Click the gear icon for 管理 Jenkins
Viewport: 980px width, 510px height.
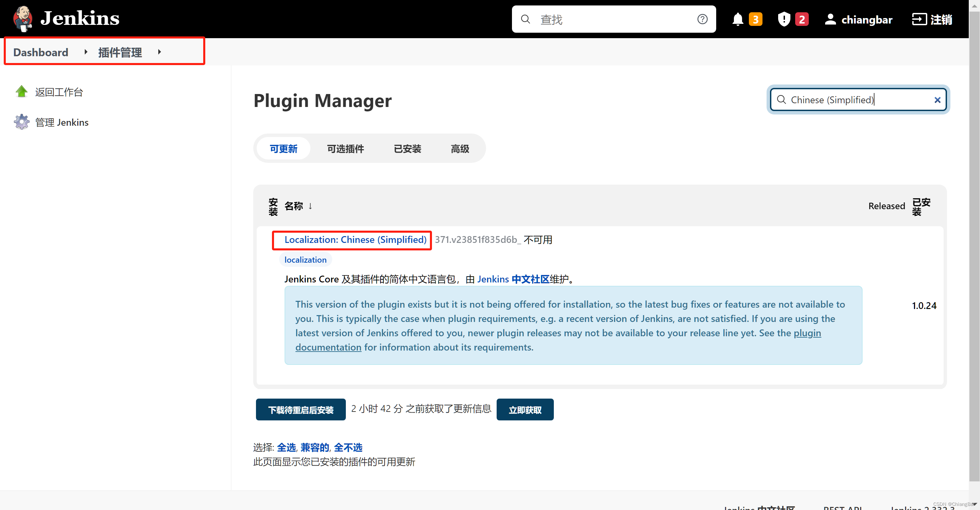22,122
